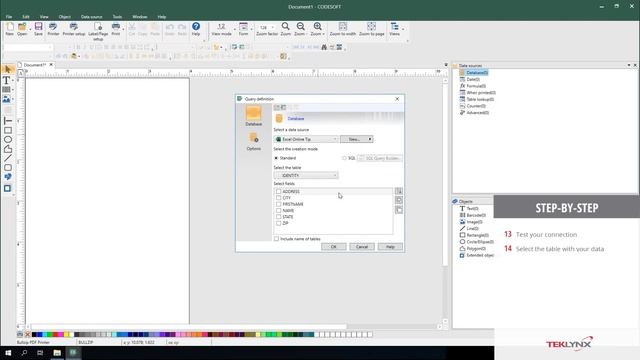Open the Window menu
The height and width of the screenshot is (360, 640).
click(x=140, y=17)
